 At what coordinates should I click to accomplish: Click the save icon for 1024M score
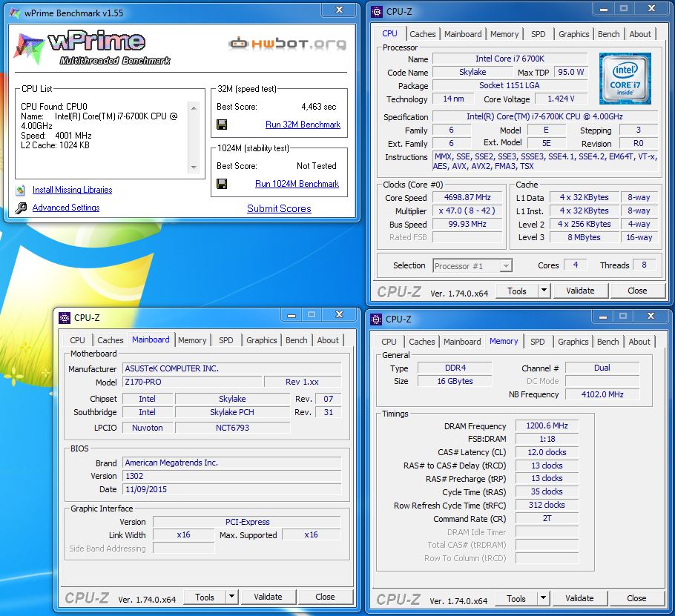coord(222,184)
